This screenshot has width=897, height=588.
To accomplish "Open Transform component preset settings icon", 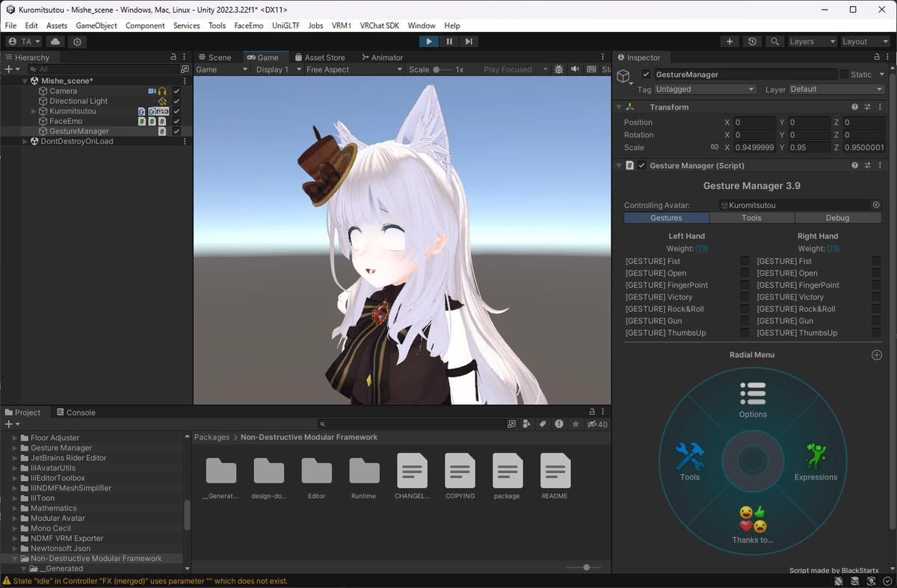I will (867, 107).
